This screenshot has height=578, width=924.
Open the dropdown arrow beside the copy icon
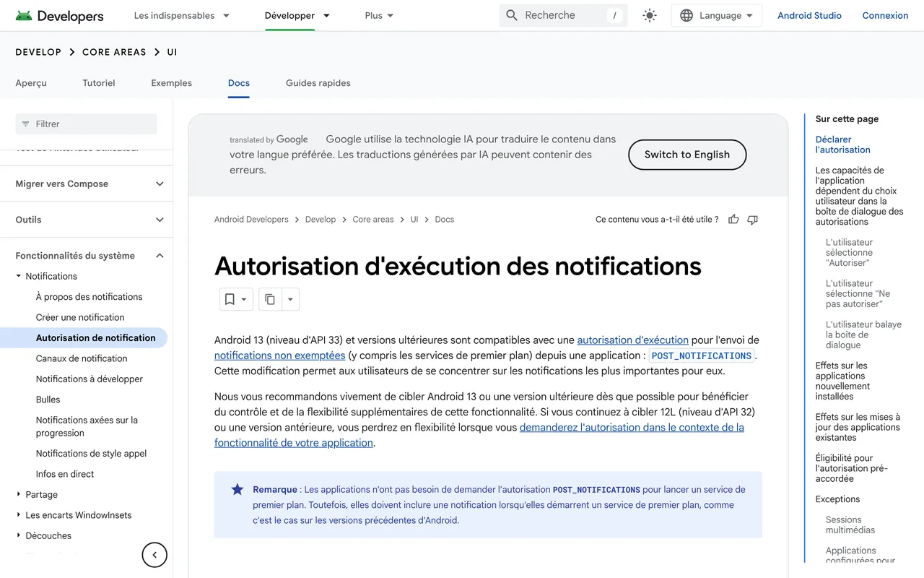tap(290, 299)
